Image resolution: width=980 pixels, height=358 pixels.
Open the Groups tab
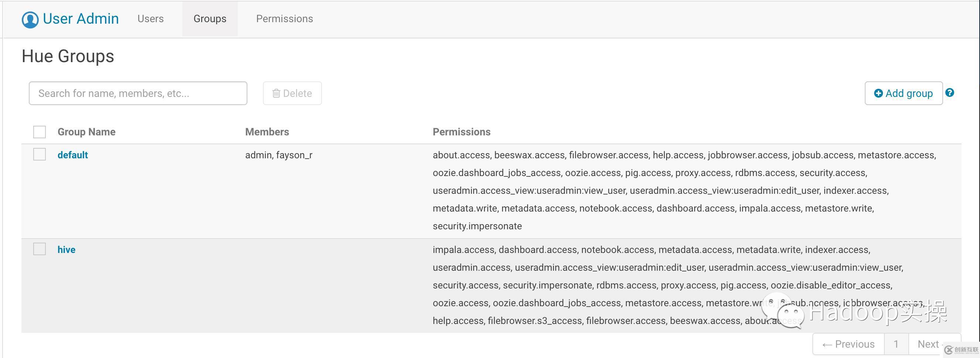pos(210,18)
